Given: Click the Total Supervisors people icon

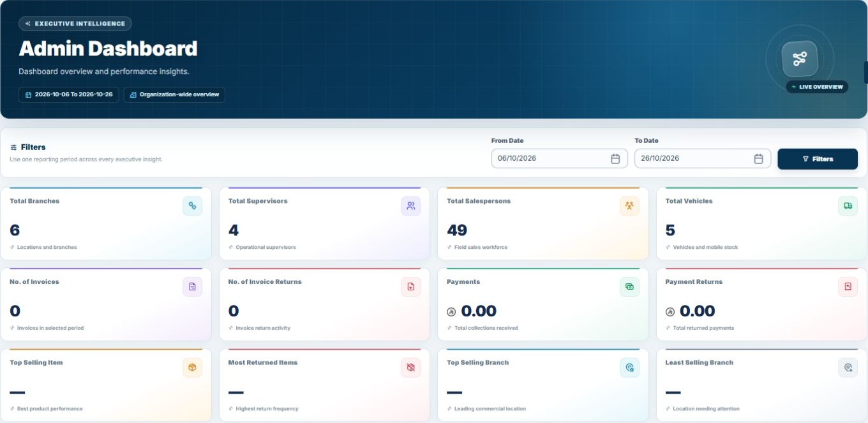Looking at the screenshot, I should point(411,206).
